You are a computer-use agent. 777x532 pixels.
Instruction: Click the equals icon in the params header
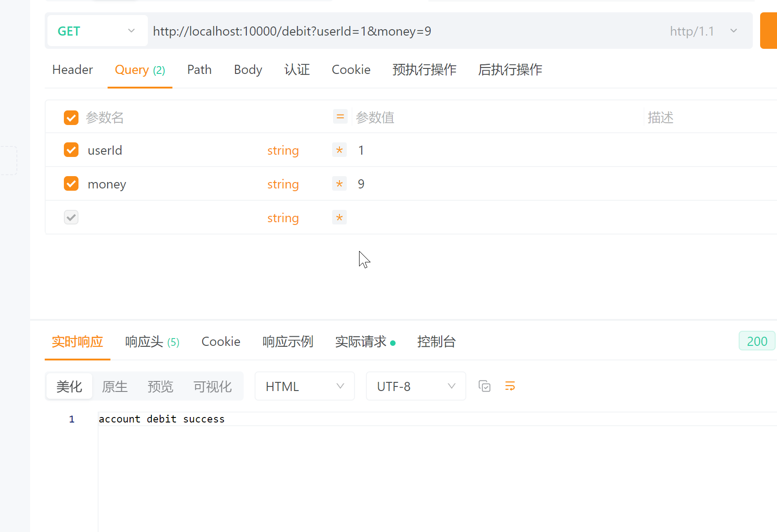[340, 117]
